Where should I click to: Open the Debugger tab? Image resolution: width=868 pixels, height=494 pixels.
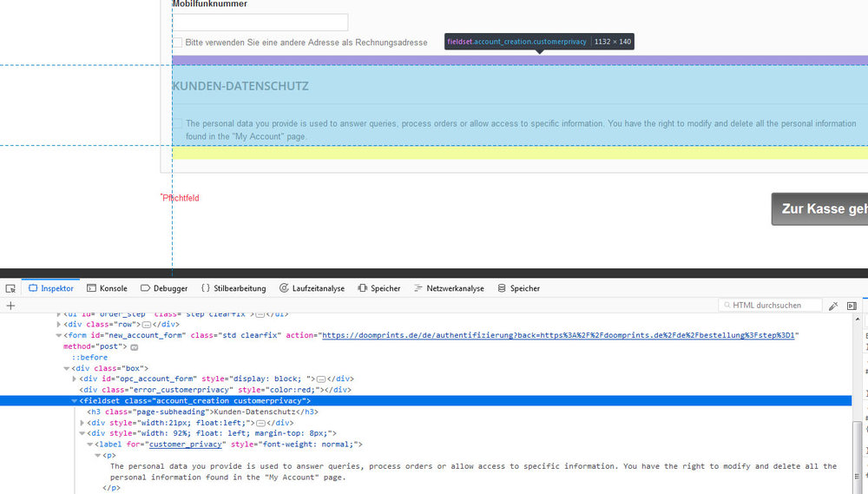click(x=164, y=288)
